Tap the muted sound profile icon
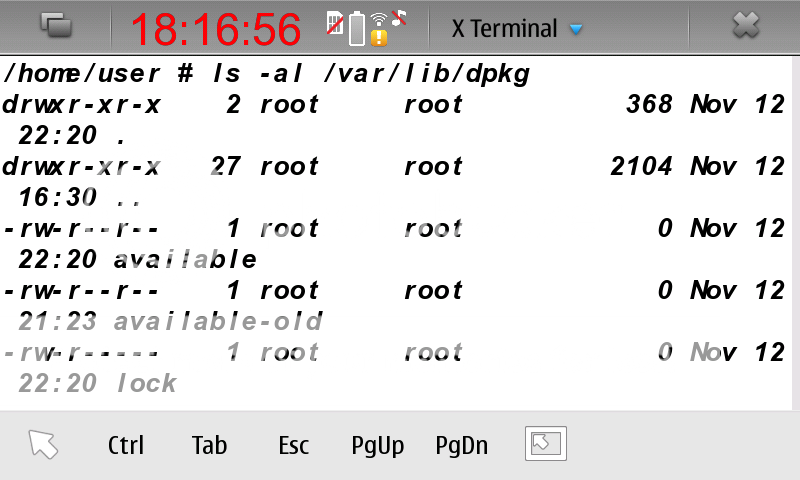Viewport: 800px width, 480px height. pyautogui.click(x=400, y=17)
